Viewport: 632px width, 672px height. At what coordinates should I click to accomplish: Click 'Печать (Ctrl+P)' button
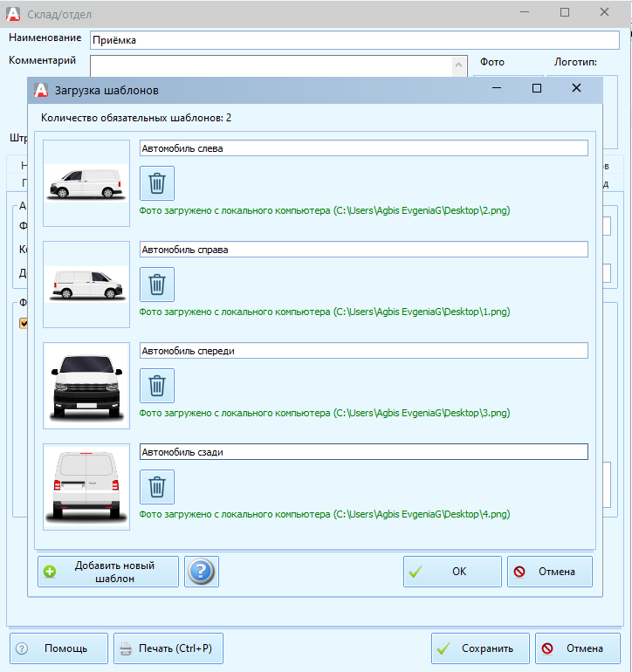168,648
